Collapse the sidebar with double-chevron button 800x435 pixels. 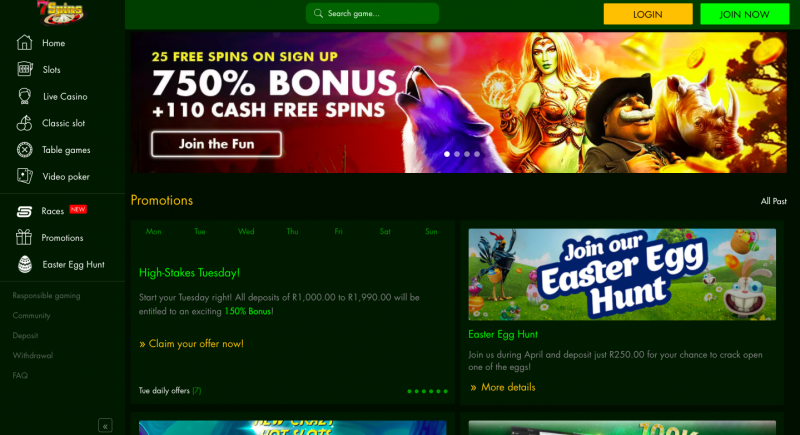[105, 426]
